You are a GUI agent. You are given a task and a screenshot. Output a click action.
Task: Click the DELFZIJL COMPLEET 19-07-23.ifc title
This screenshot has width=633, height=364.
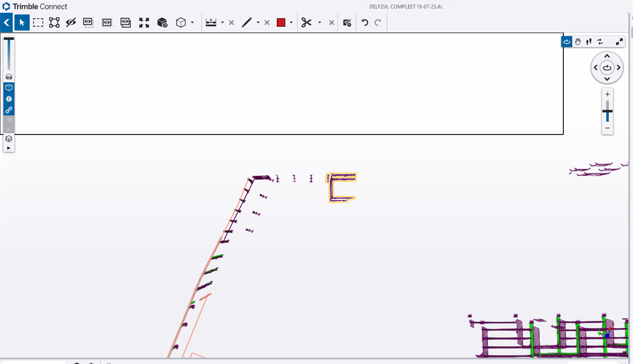point(406,6)
